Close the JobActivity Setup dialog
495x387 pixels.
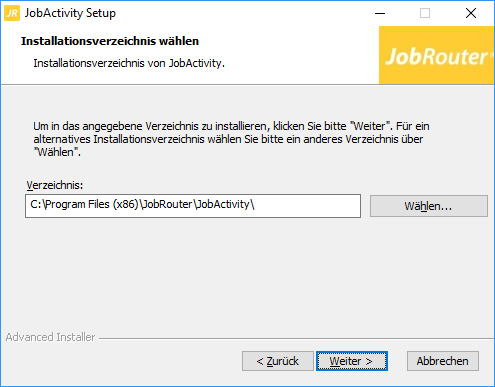(471, 13)
